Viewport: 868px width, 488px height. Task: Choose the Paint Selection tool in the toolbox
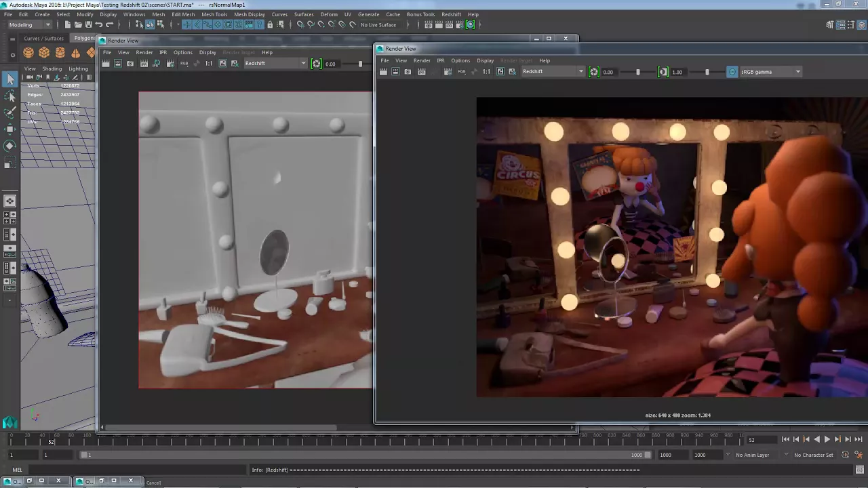point(10,113)
